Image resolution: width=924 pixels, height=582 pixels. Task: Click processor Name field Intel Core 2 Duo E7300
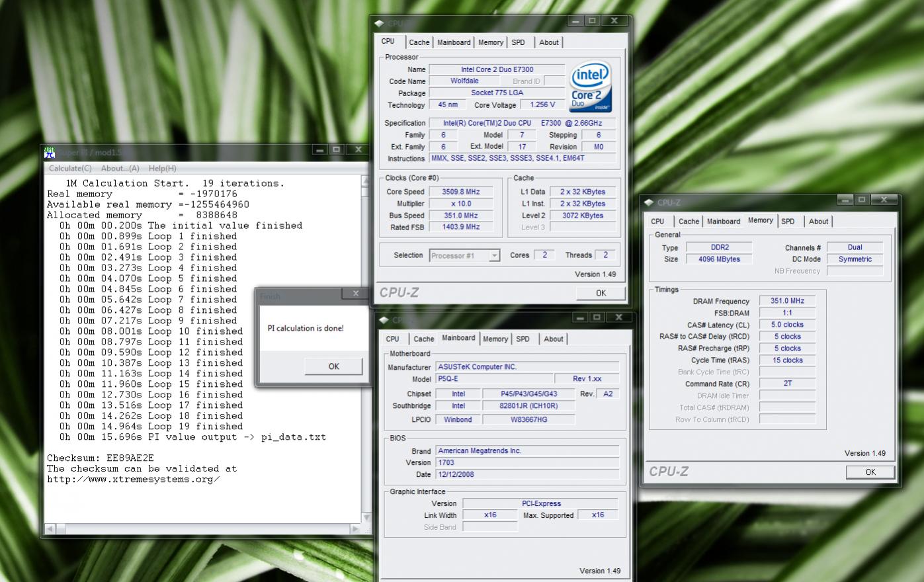coord(497,69)
